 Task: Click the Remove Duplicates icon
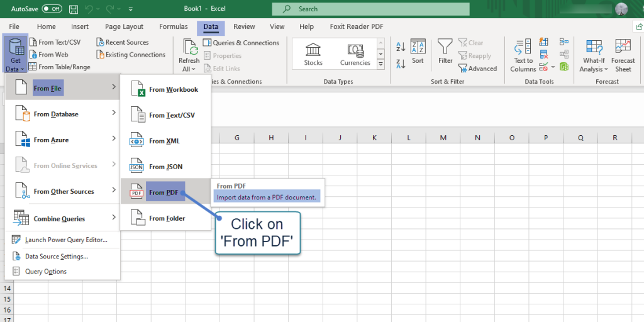pyautogui.click(x=544, y=54)
